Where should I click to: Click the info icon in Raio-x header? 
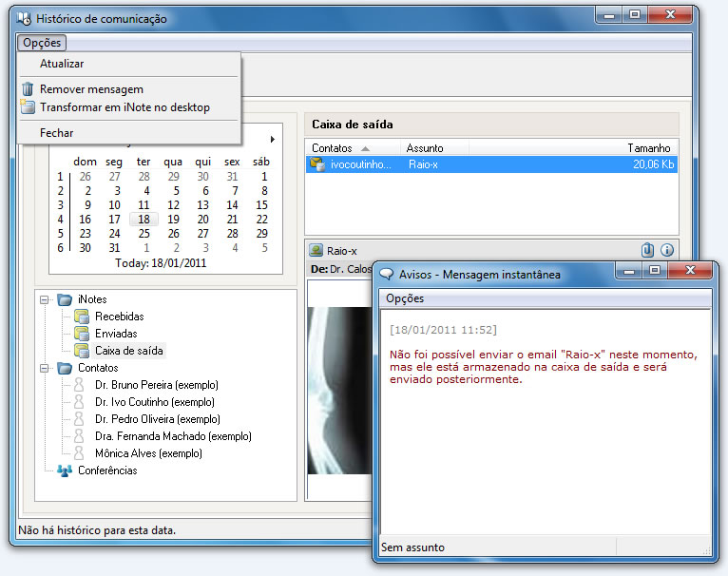[x=667, y=250]
